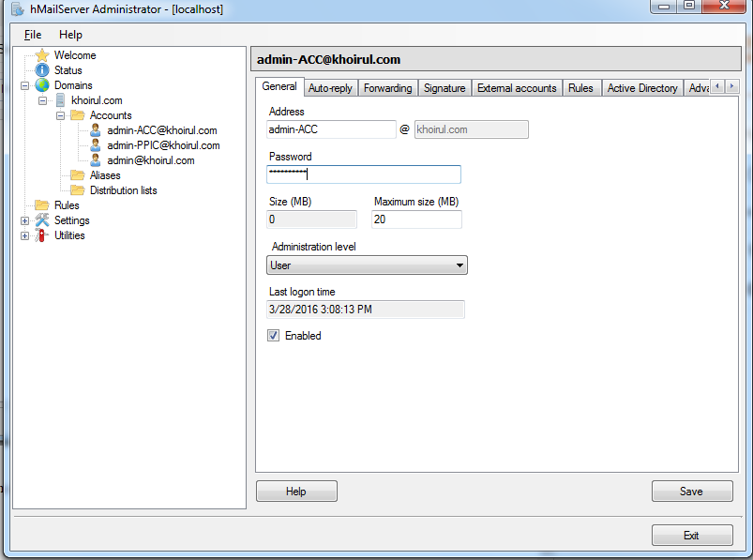
Task: Click the Maximum size (MB) field
Action: coord(417,219)
